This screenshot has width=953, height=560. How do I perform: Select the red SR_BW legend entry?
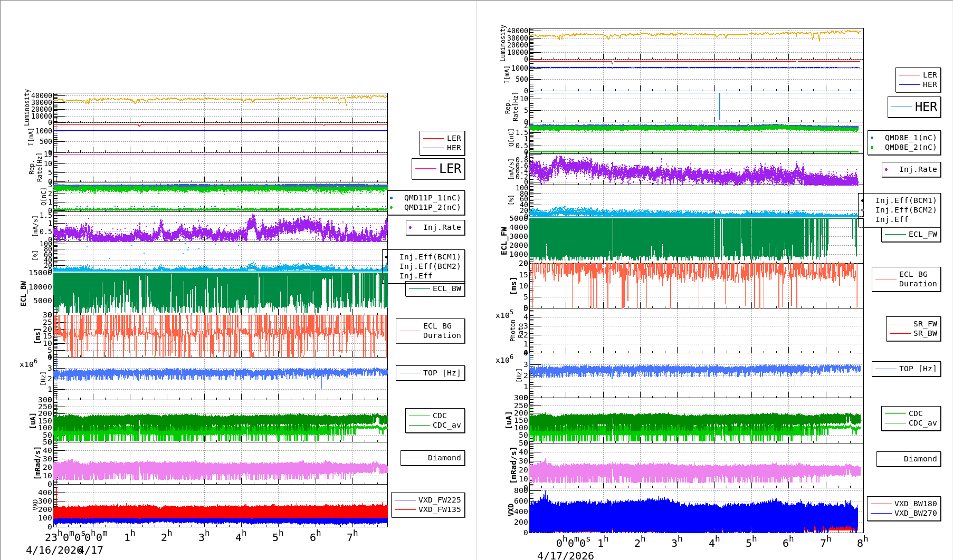click(x=925, y=333)
